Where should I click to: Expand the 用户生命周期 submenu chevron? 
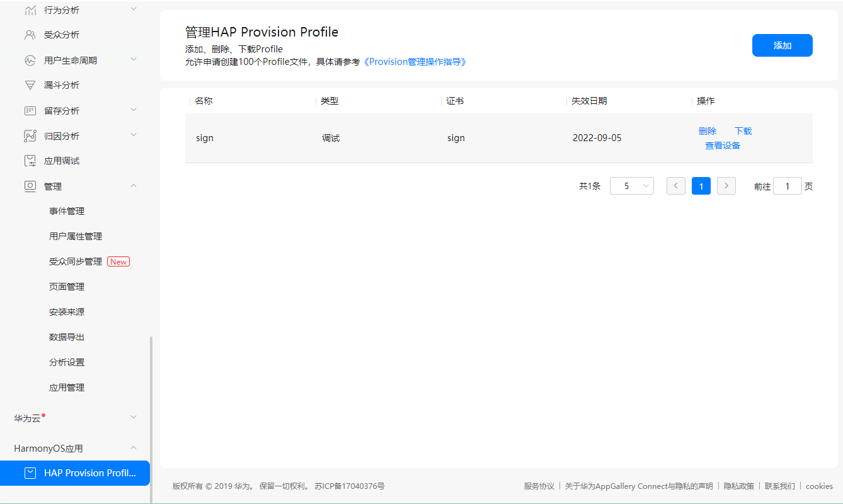coord(133,59)
